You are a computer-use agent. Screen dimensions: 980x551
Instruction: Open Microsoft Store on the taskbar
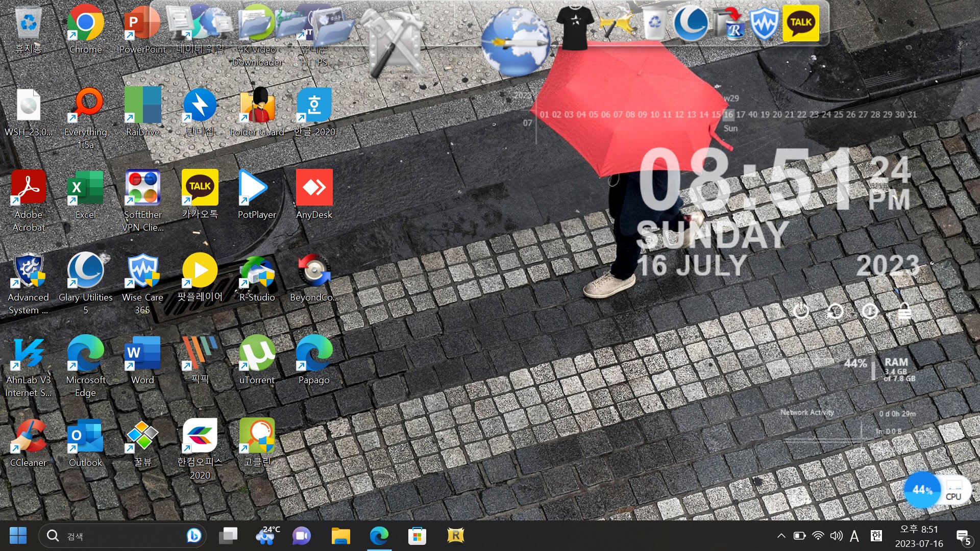[417, 536]
